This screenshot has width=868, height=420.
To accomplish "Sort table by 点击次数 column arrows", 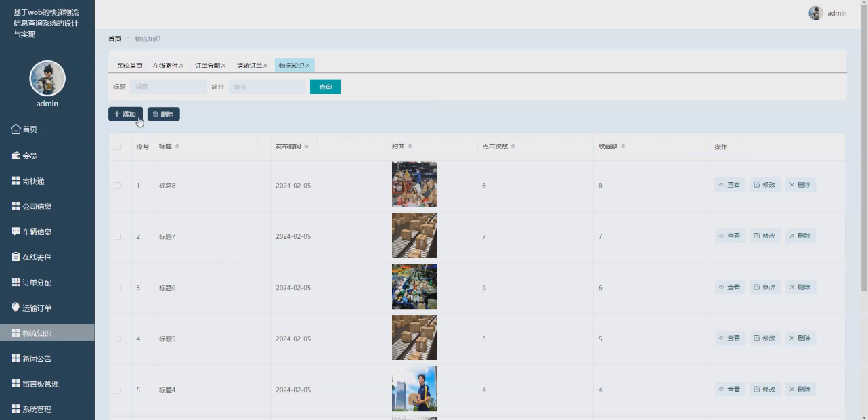I will coord(514,146).
